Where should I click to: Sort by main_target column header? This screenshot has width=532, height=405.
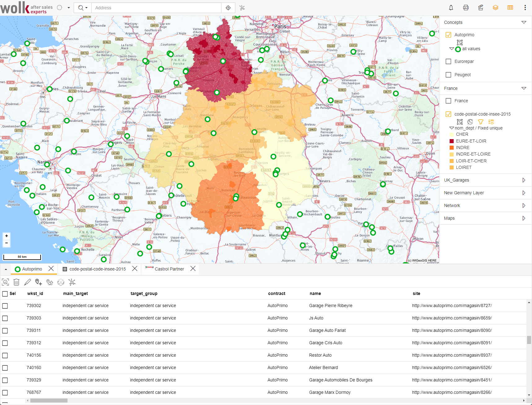75,293
